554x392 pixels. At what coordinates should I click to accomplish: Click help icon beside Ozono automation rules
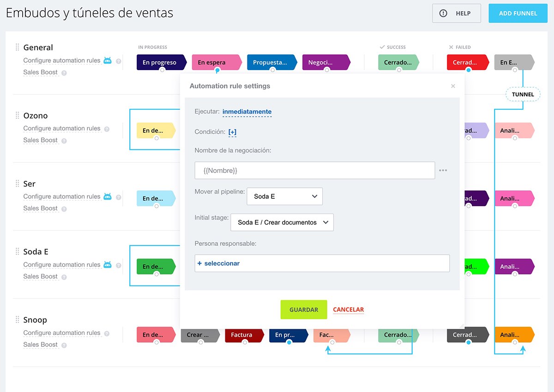tap(107, 129)
